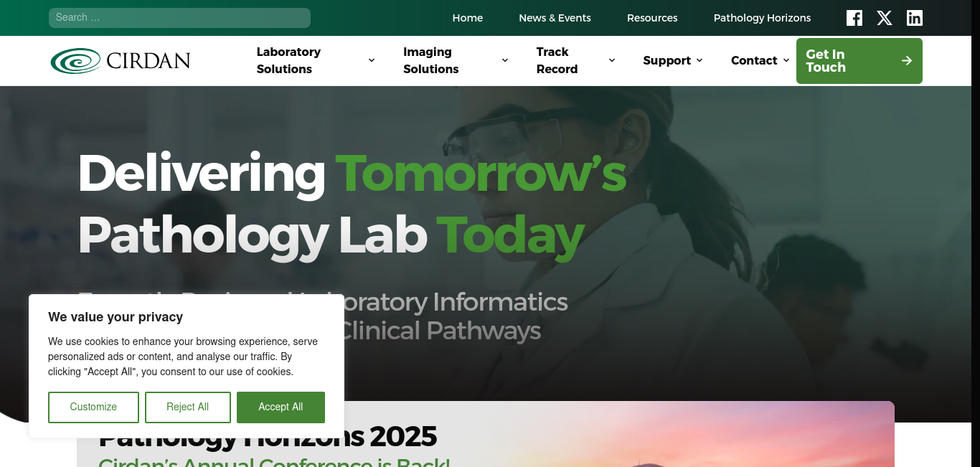Open the LinkedIn social icon
980x467 pixels.
[915, 18]
